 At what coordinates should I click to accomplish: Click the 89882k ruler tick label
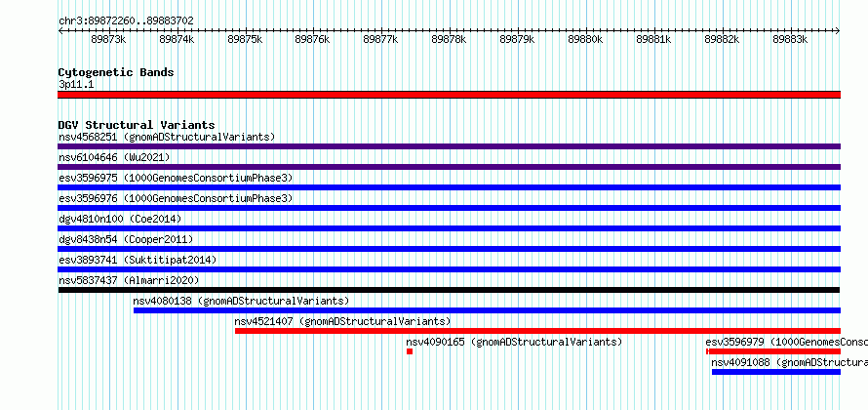click(x=722, y=39)
